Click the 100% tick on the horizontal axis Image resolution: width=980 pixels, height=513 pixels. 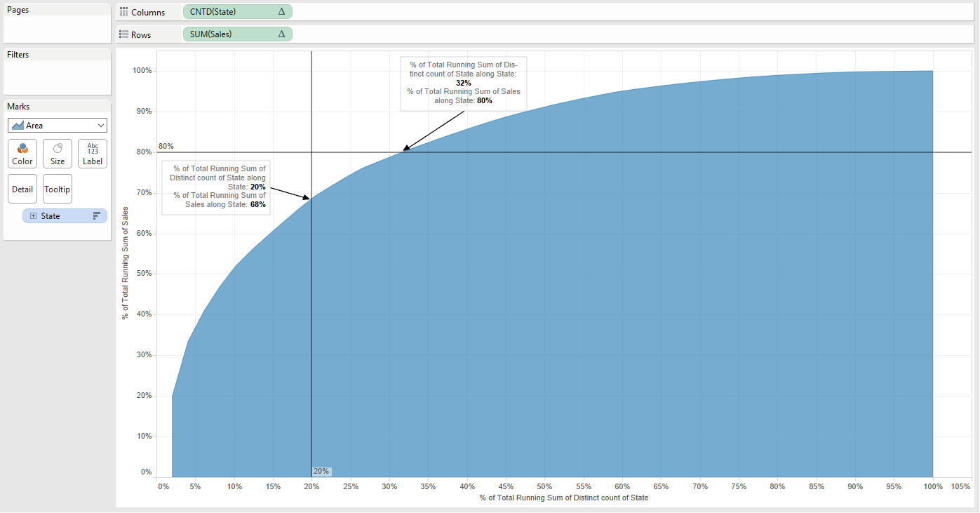(932, 486)
